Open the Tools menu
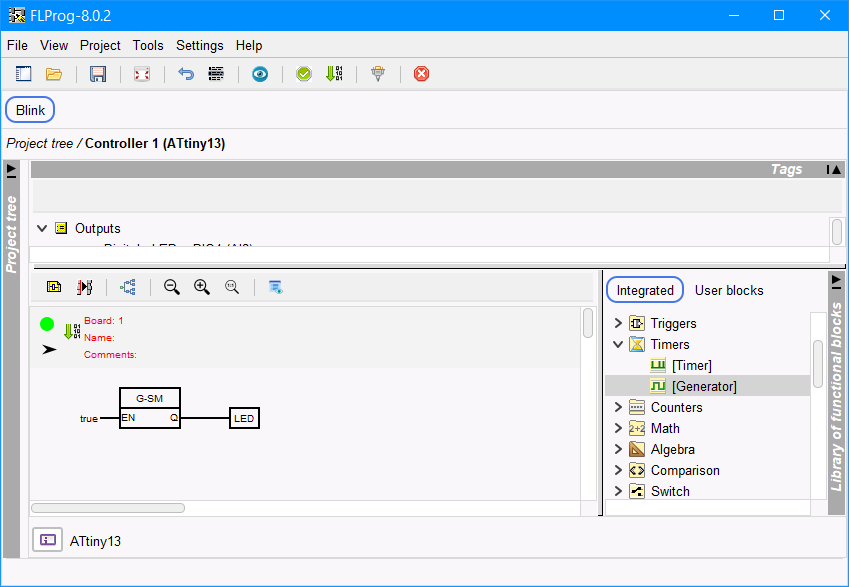Screen dimensions: 849x587 point(148,45)
